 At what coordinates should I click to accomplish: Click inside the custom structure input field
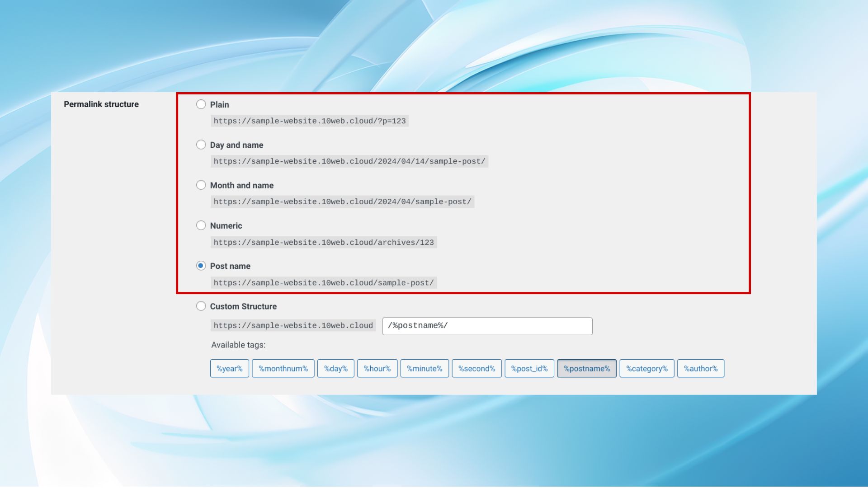pos(487,326)
